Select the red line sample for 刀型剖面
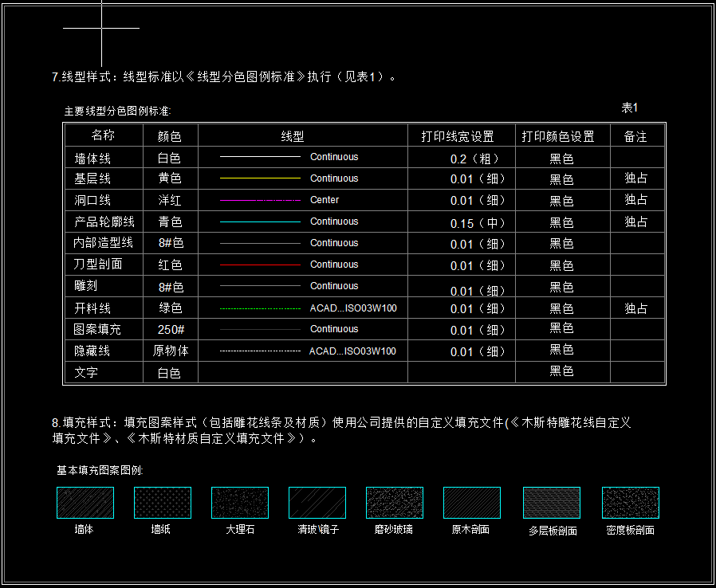The image size is (716, 588). (260, 265)
